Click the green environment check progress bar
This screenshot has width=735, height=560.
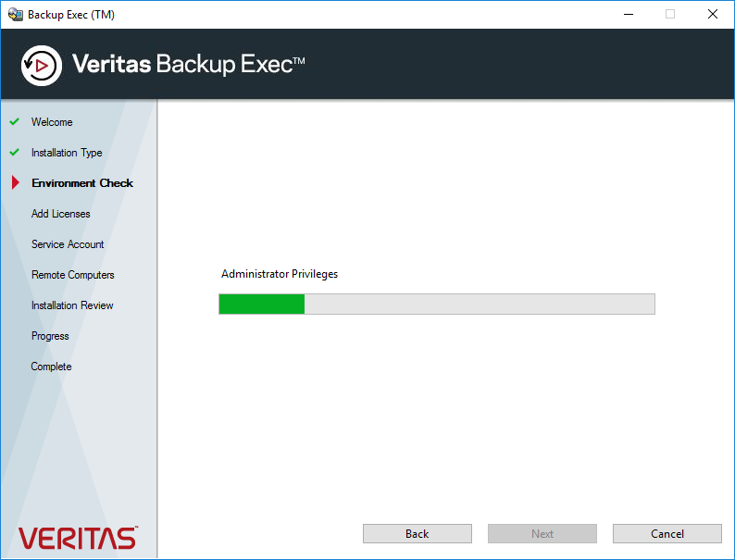437,305
